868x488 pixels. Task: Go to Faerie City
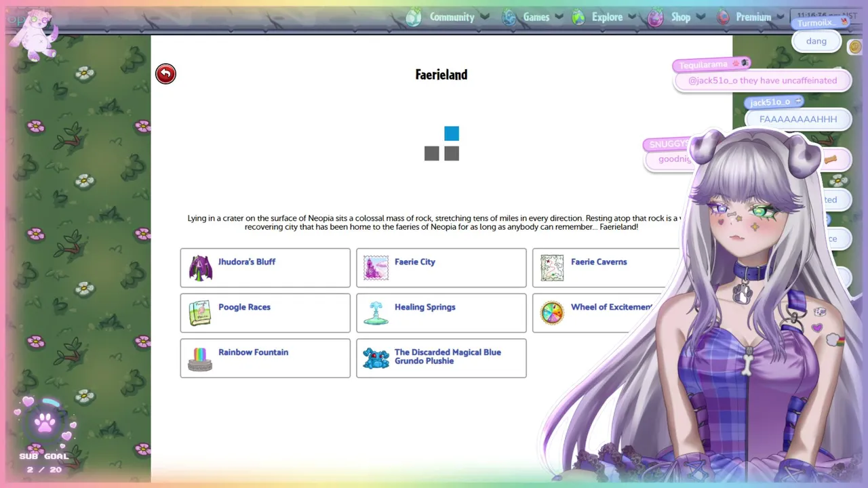pos(415,262)
